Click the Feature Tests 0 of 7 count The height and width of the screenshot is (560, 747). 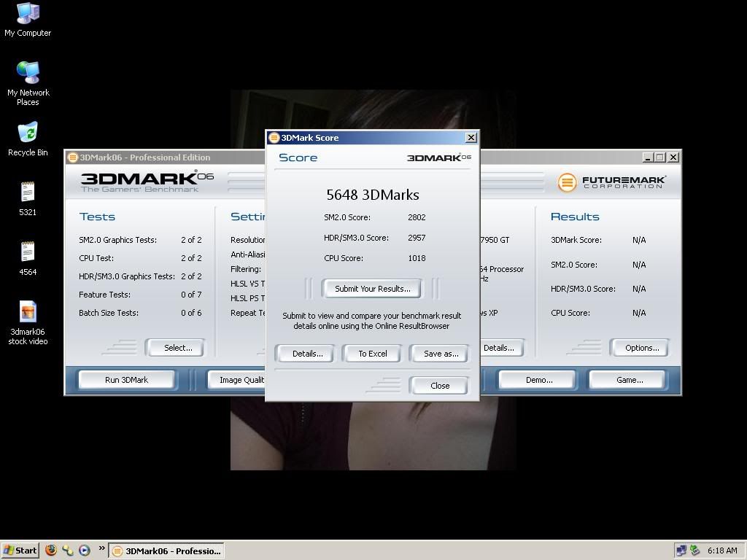[x=191, y=295]
